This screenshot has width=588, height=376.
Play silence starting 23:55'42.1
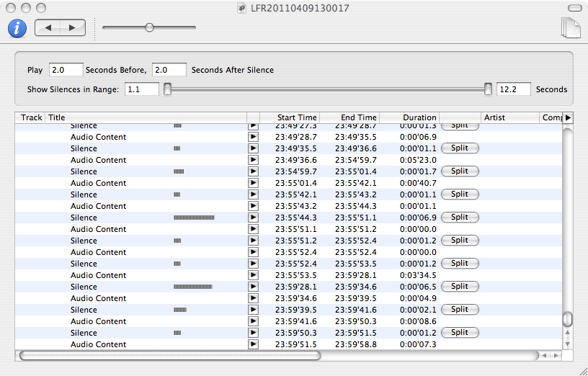click(x=253, y=194)
